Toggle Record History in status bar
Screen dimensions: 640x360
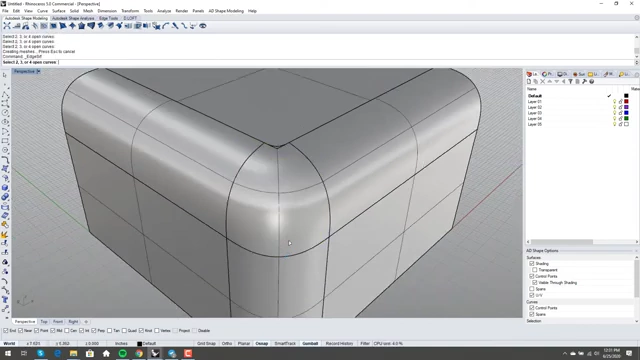[339, 344]
